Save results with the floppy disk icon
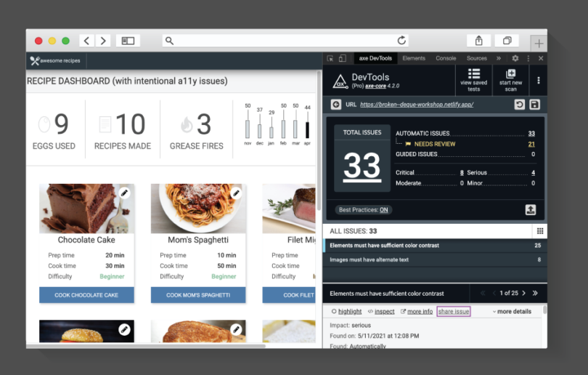Image resolution: width=588 pixels, height=375 pixels. tap(535, 105)
